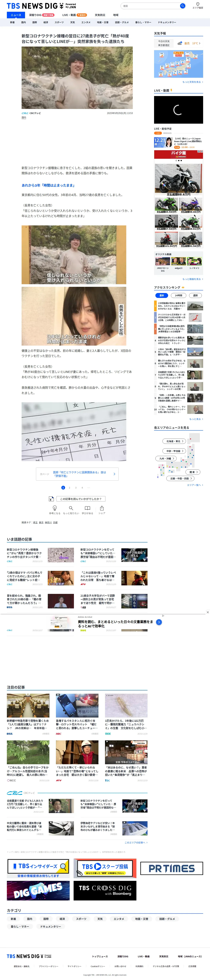This screenshot has height=980, width=210.
Task: Select the 経済 category in sub navigation
Action: pyautogui.click(x=46, y=22)
